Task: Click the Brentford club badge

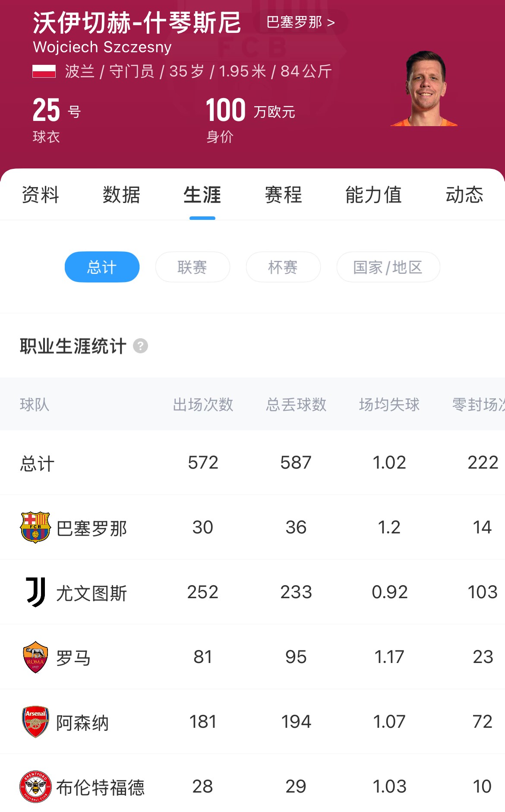Action: click(35, 786)
